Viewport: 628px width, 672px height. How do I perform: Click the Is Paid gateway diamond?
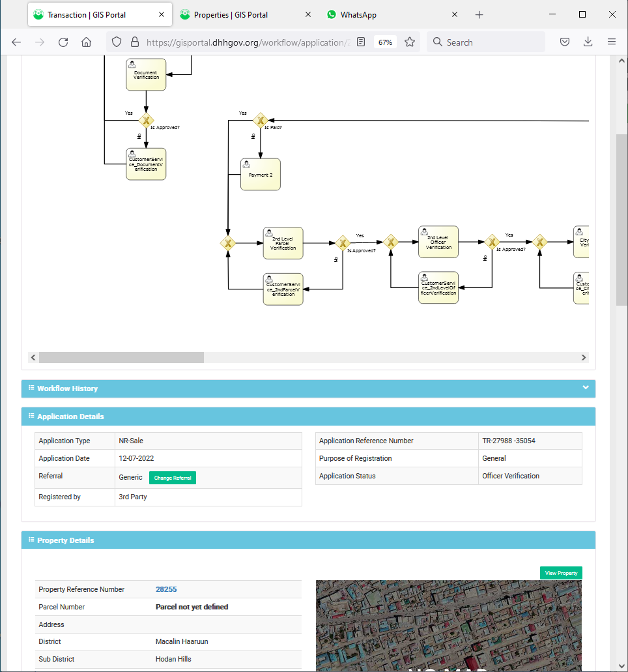[261, 121]
